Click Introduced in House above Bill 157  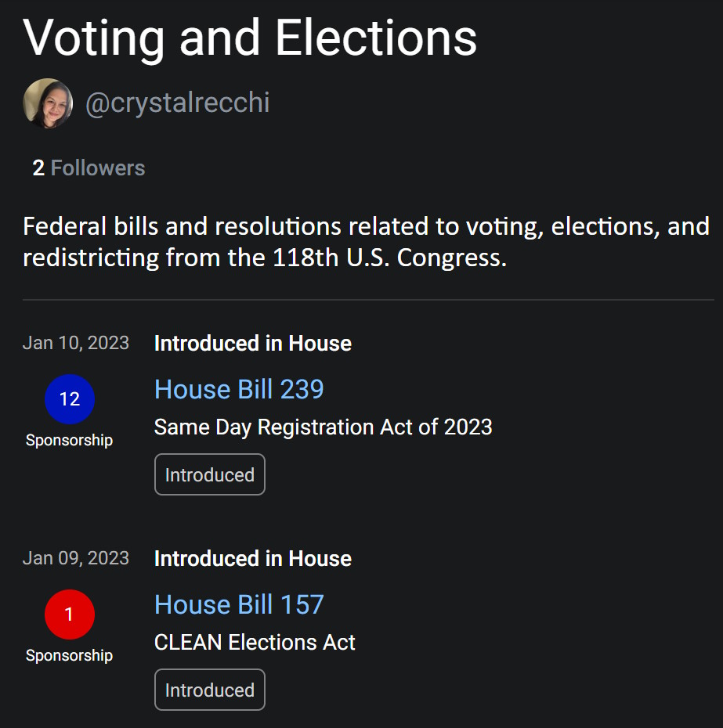click(252, 559)
